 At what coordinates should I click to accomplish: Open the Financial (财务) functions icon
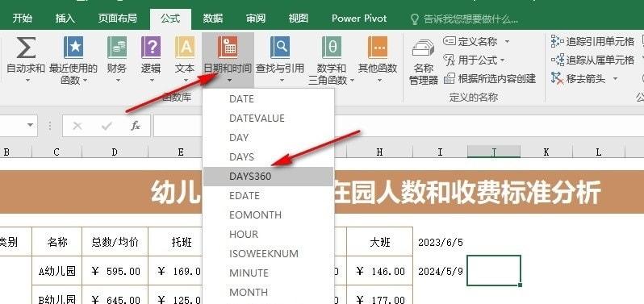[117, 48]
